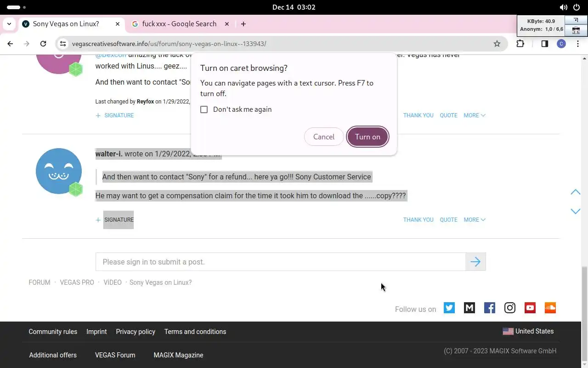Screen dimensions: 588x368
Task: Click QUOTE on Reyfox's post
Action: coord(448,115)
